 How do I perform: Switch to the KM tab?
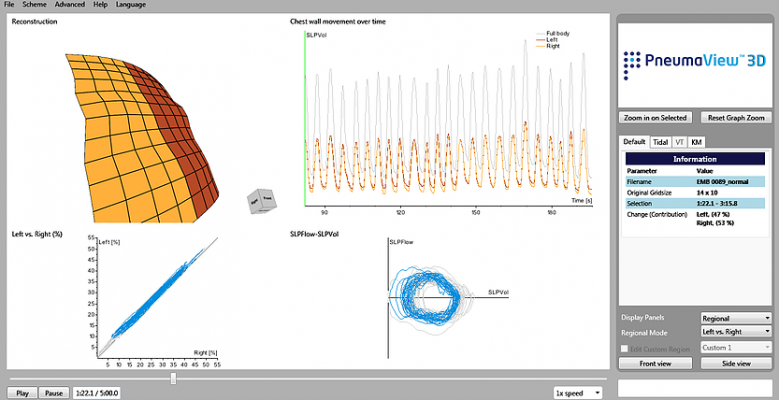(x=697, y=142)
